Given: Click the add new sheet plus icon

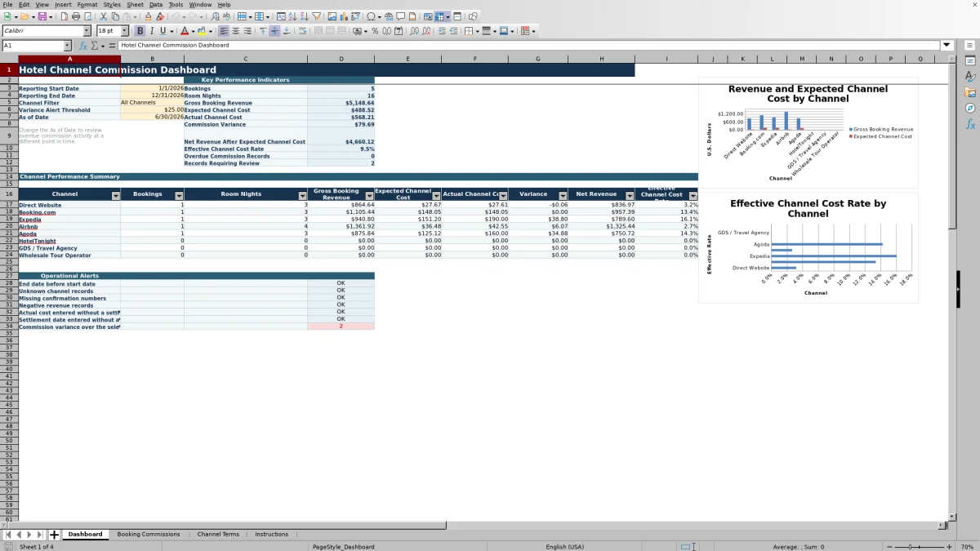Looking at the screenshot, I should tap(55, 535).
